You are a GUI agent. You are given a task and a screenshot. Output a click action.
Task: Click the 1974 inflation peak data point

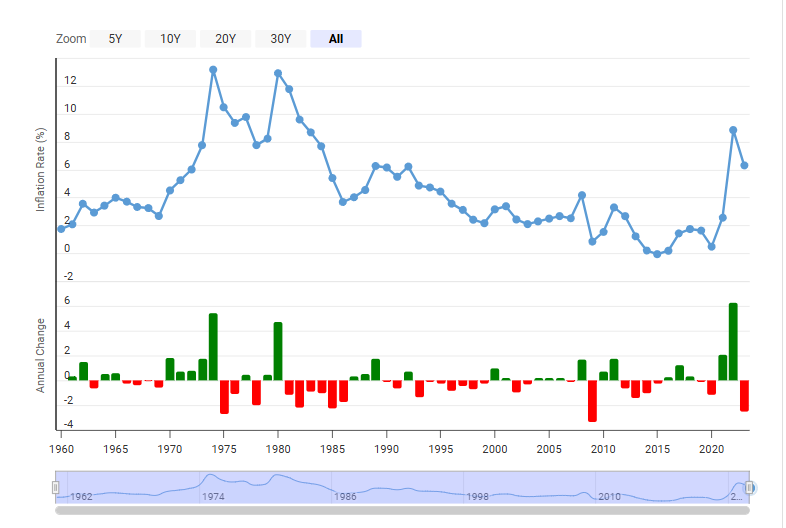[x=213, y=70]
